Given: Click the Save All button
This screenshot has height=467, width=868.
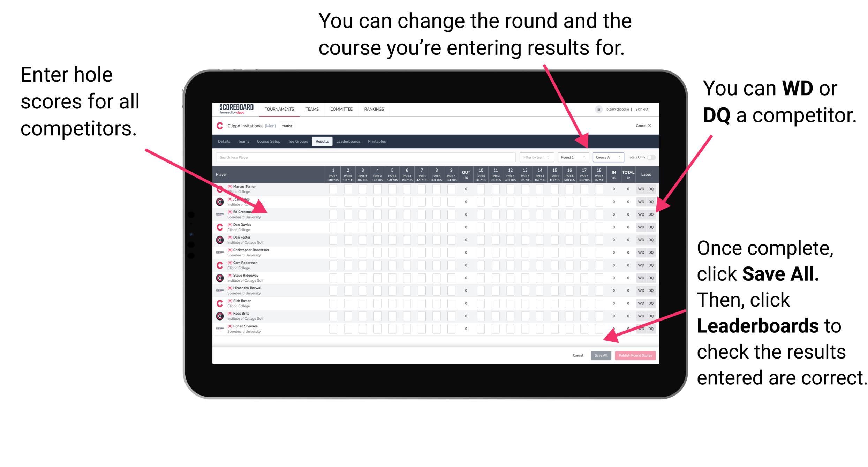Looking at the screenshot, I should 600,355.
